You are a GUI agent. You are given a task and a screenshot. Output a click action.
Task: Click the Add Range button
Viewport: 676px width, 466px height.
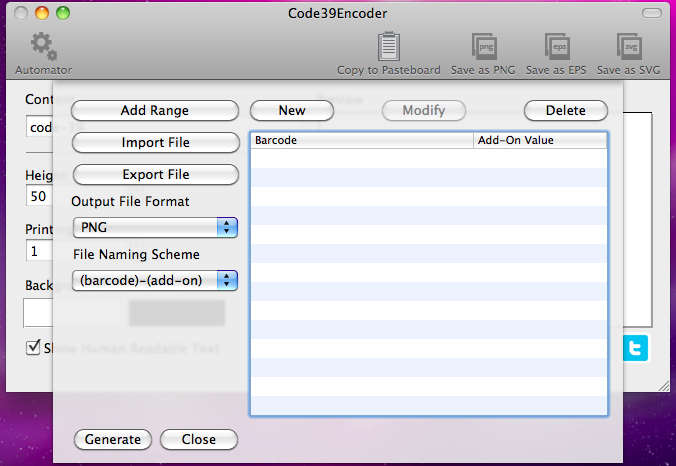(155, 110)
